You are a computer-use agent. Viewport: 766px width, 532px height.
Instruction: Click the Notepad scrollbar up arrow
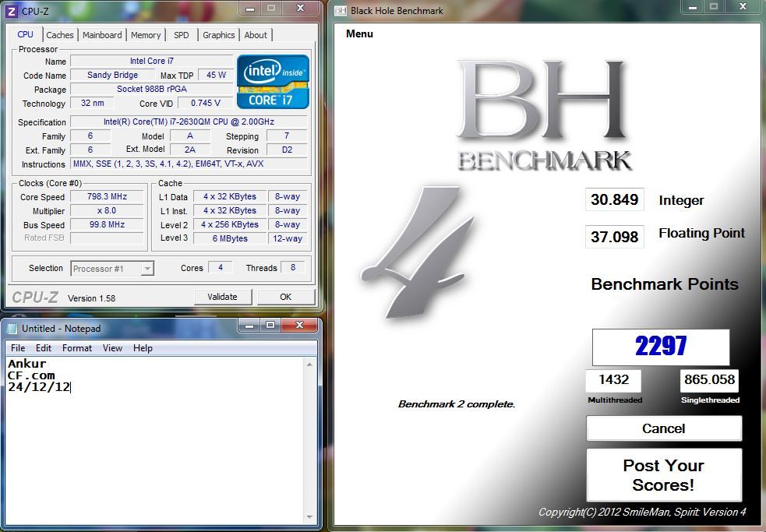pos(309,365)
